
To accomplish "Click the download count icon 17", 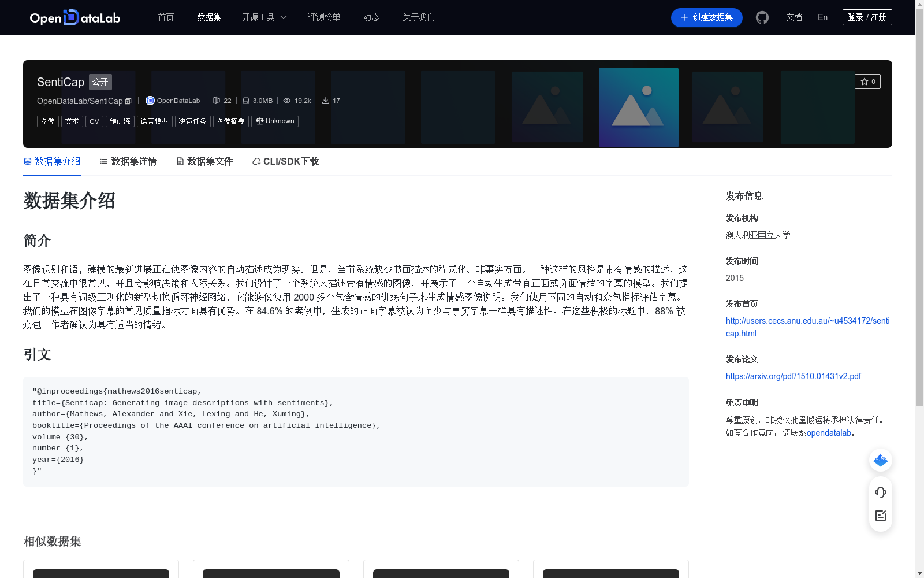I will 326,101.
